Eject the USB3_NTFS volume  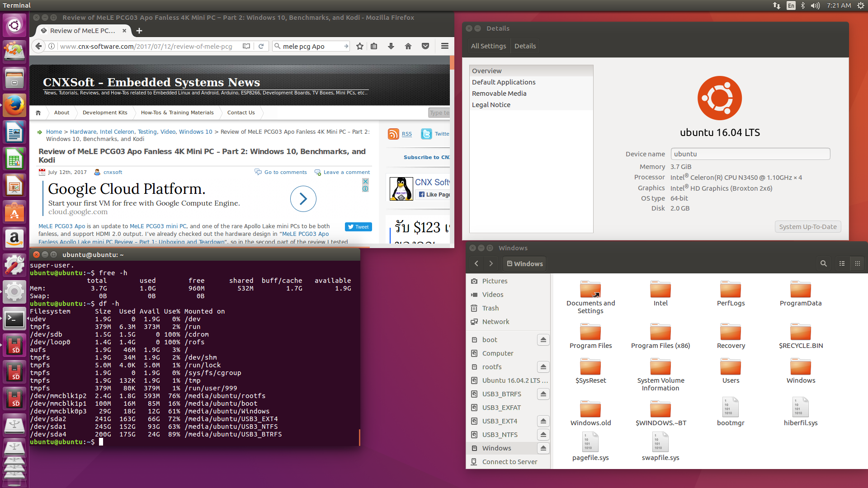click(543, 435)
